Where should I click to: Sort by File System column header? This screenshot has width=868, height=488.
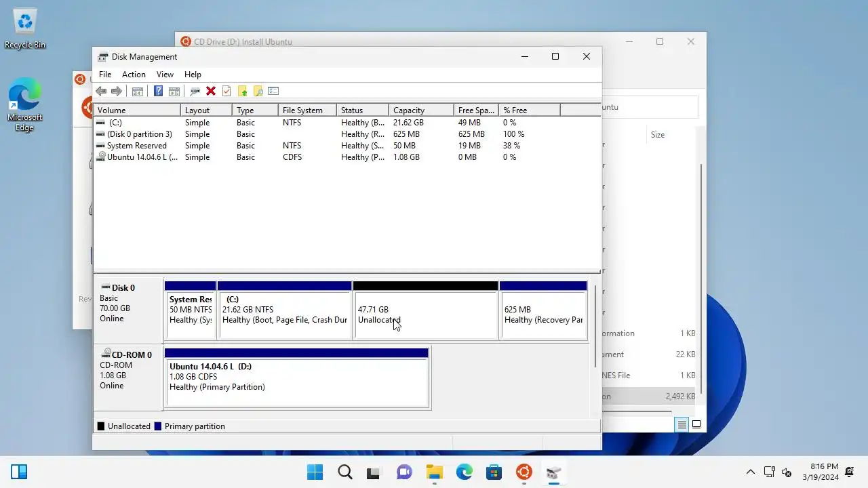[x=307, y=110]
